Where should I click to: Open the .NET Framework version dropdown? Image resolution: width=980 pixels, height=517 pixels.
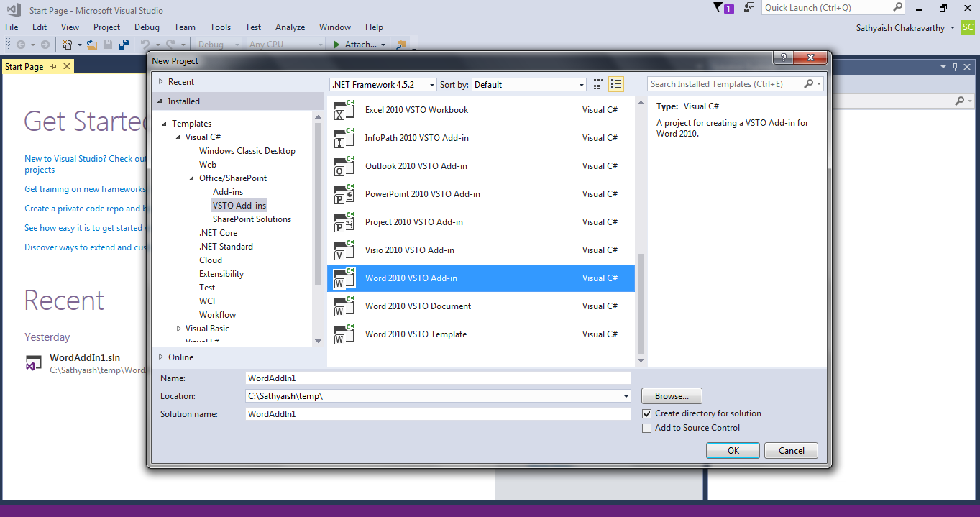[x=432, y=85]
